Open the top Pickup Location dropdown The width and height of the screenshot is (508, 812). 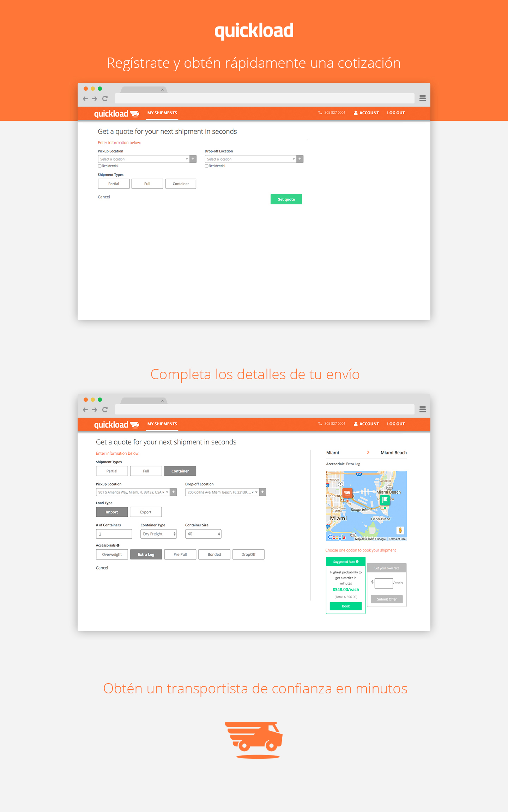[x=144, y=159]
